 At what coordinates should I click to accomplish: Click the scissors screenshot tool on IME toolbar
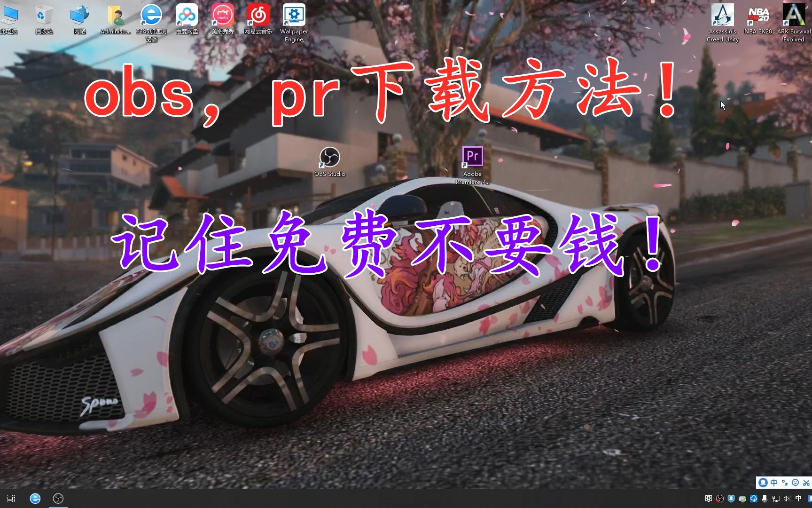(x=806, y=483)
